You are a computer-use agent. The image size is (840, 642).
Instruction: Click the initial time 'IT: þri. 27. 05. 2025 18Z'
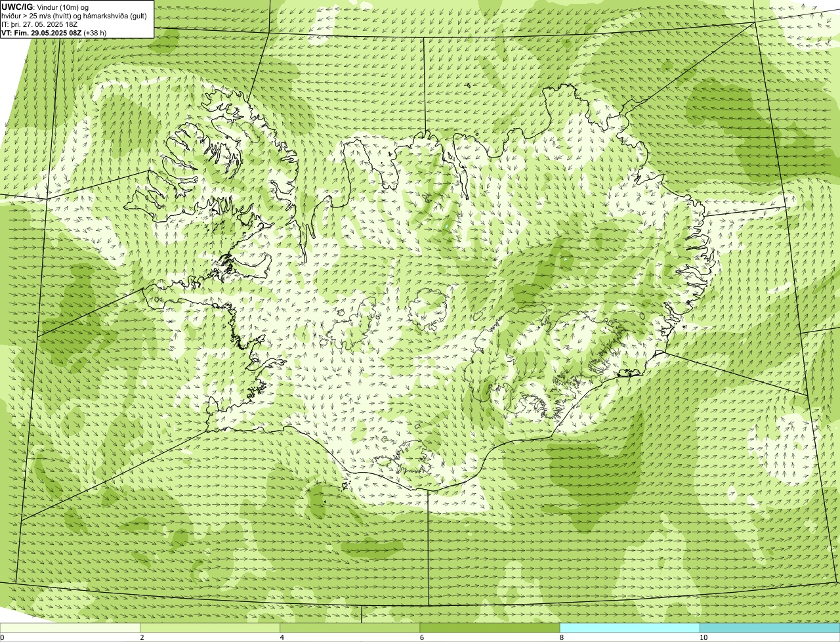[x=39, y=24]
